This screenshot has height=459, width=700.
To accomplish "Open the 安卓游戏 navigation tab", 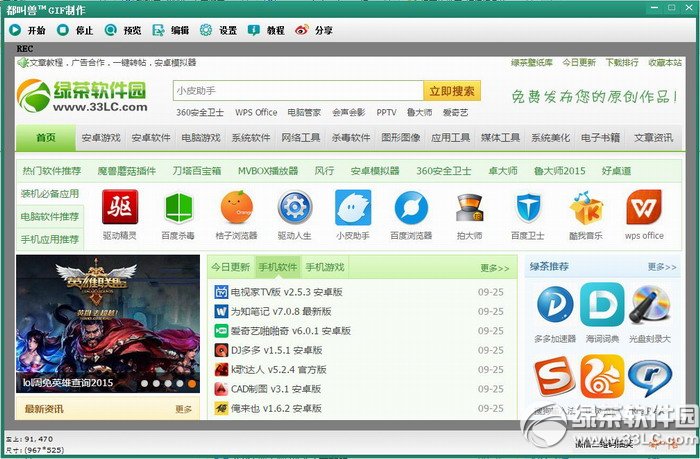I will click(101, 138).
